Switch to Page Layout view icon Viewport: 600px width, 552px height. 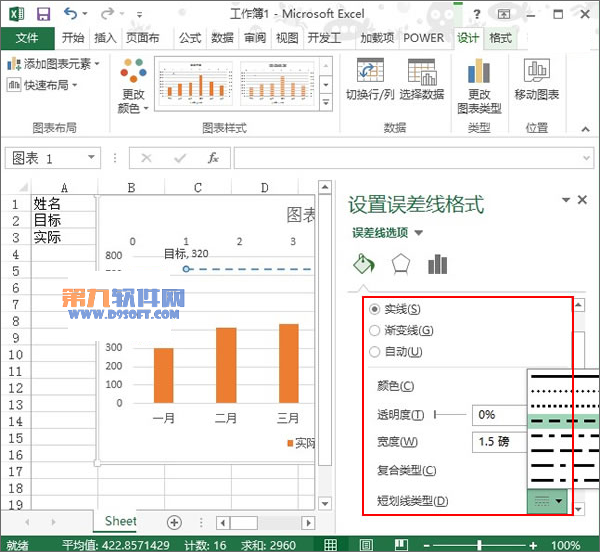[x=366, y=545]
